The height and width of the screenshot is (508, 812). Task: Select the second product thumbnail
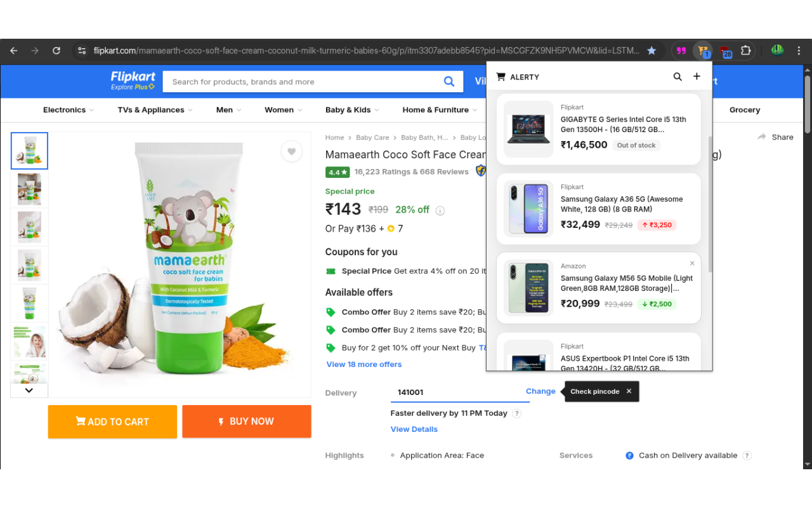pos(29,189)
